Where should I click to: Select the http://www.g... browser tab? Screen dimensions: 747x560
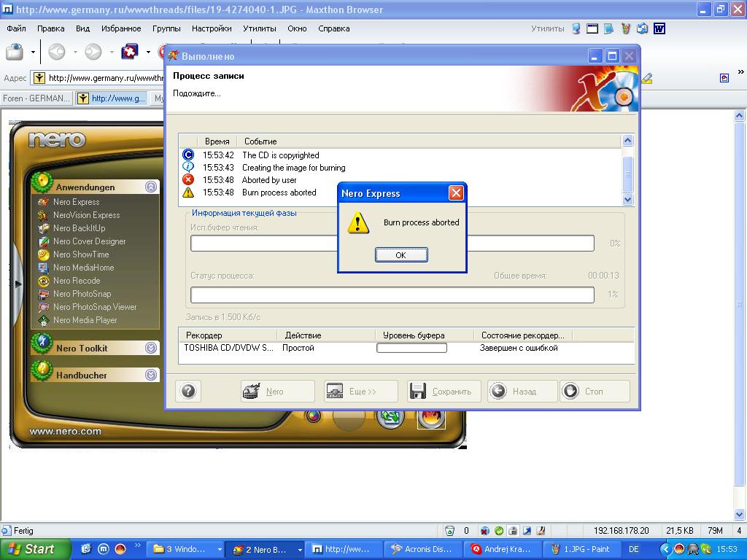(x=112, y=98)
